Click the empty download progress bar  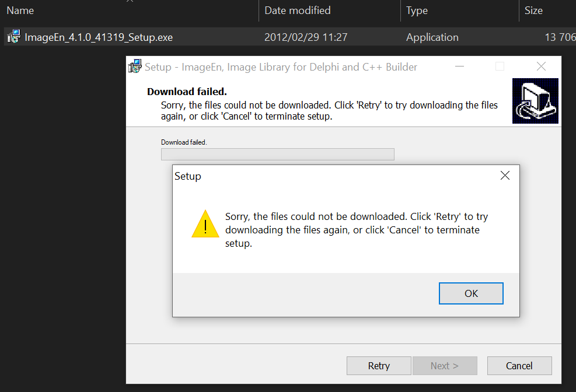point(278,154)
